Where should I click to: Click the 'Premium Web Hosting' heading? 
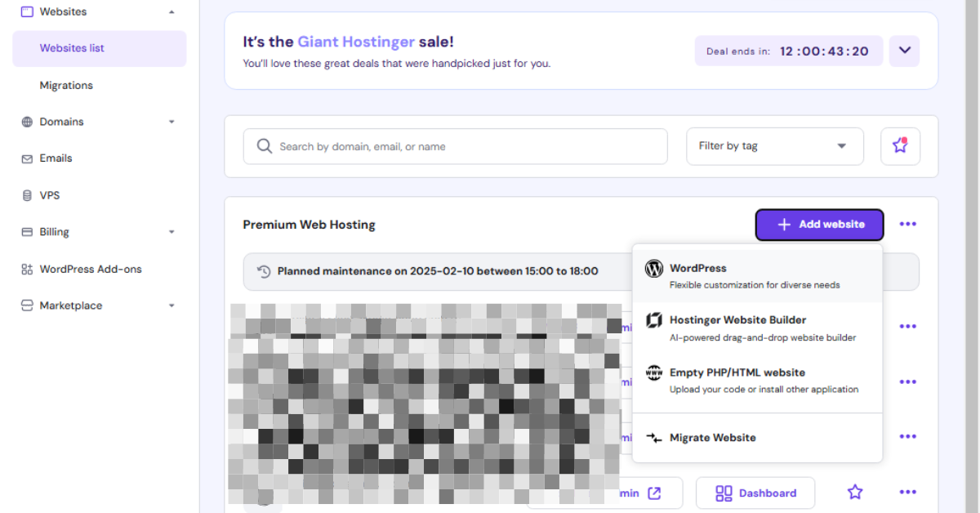(x=309, y=225)
